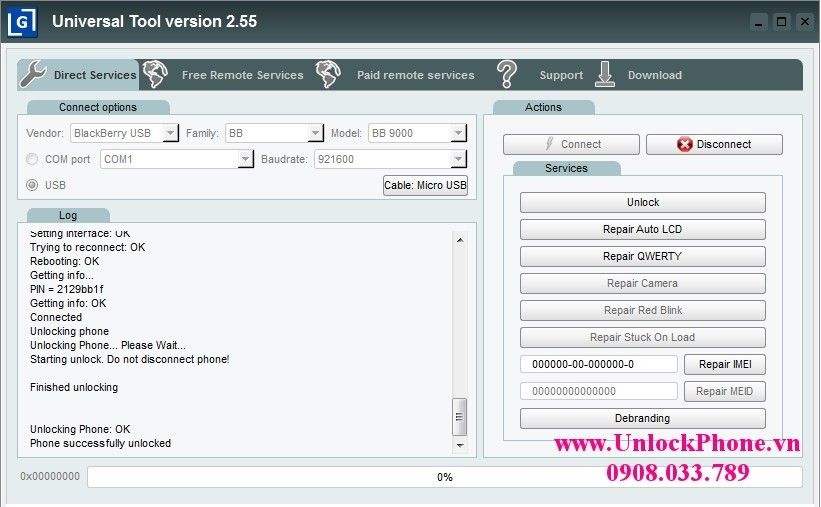Click the red X icon on Disconnect
821x507 pixels.
point(684,144)
